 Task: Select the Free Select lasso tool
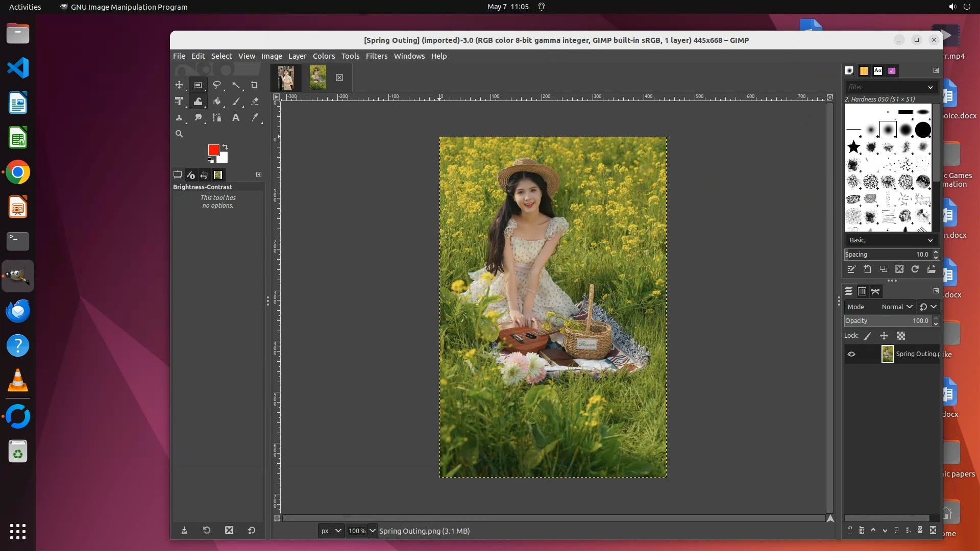217,85
